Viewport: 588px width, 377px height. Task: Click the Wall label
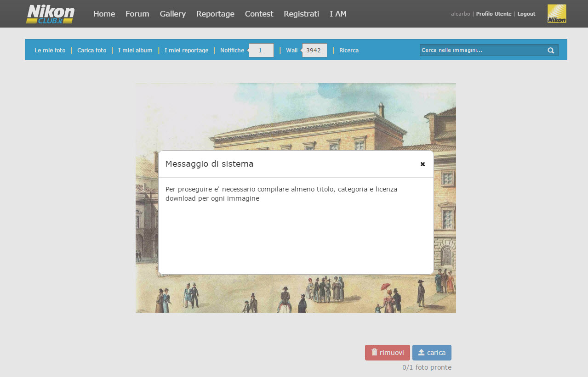point(292,51)
